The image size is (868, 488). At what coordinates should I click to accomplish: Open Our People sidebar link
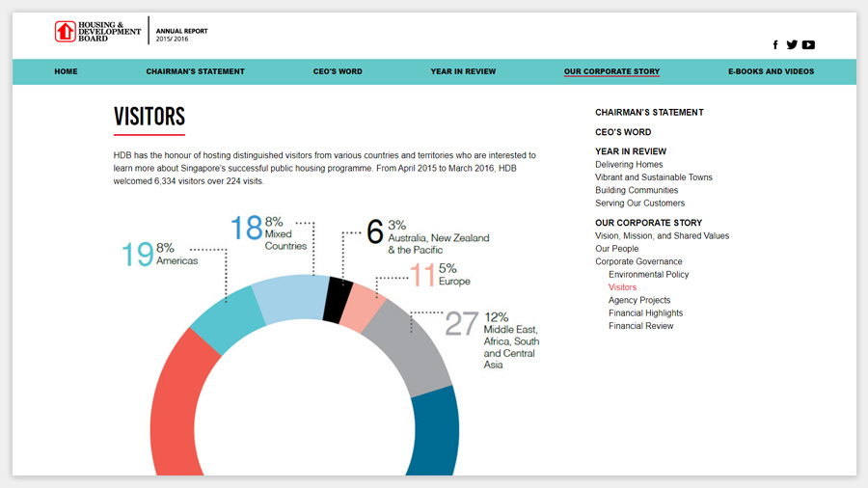(x=616, y=249)
